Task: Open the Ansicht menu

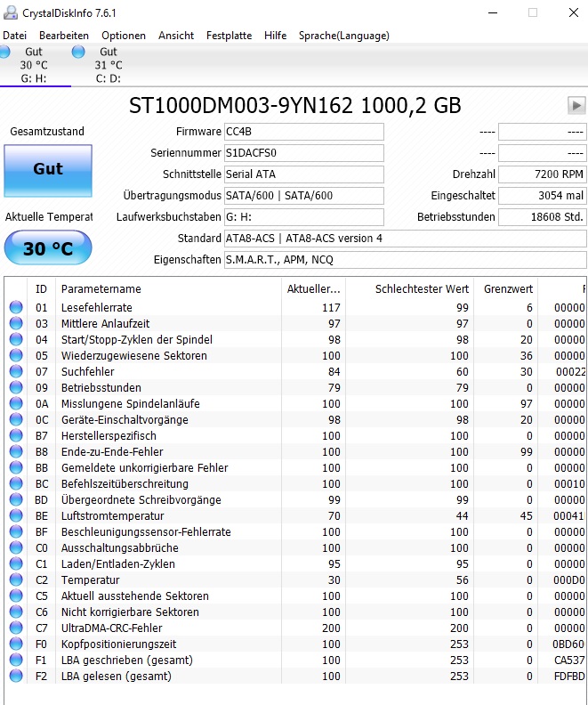Action: click(176, 36)
